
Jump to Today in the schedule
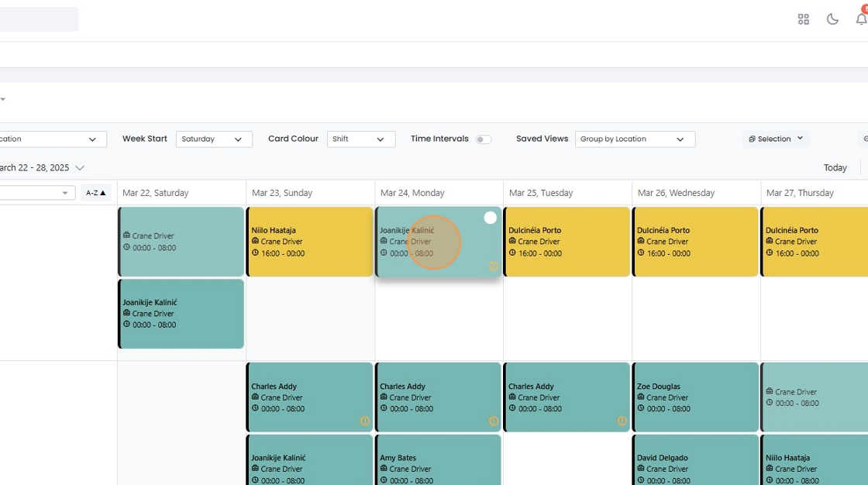pos(835,167)
